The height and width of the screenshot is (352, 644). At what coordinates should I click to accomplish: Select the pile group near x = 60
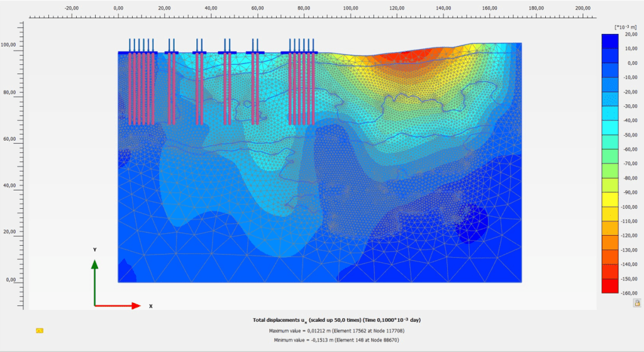(x=255, y=53)
